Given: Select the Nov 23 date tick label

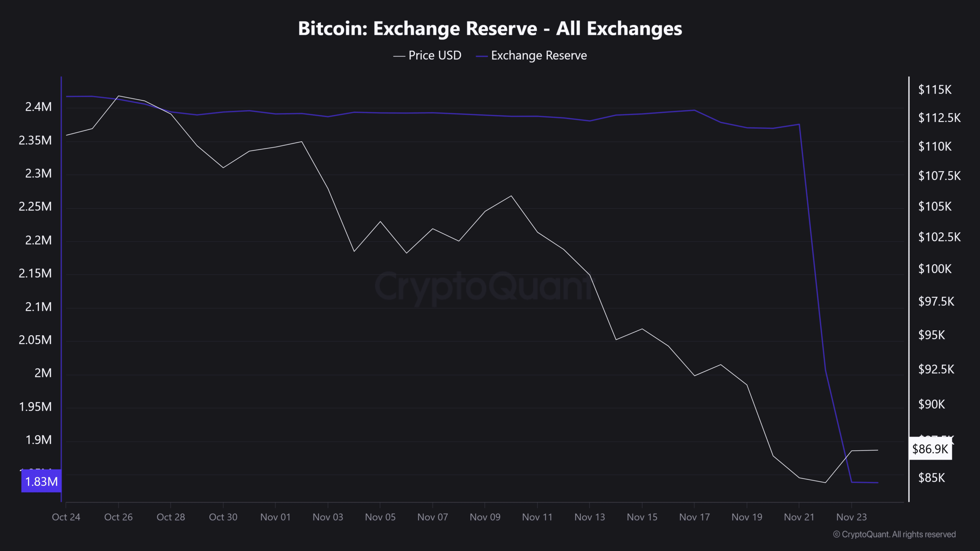Looking at the screenshot, I should point(851,517).
